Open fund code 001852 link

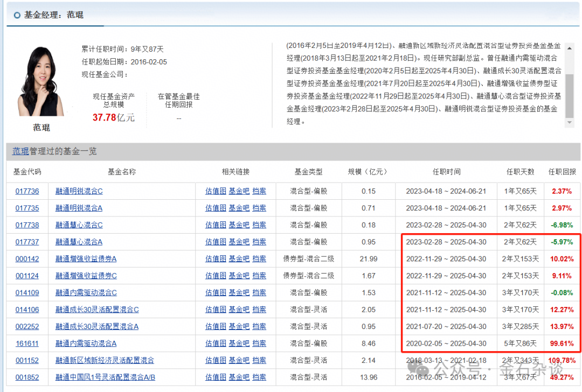(27, 377)
